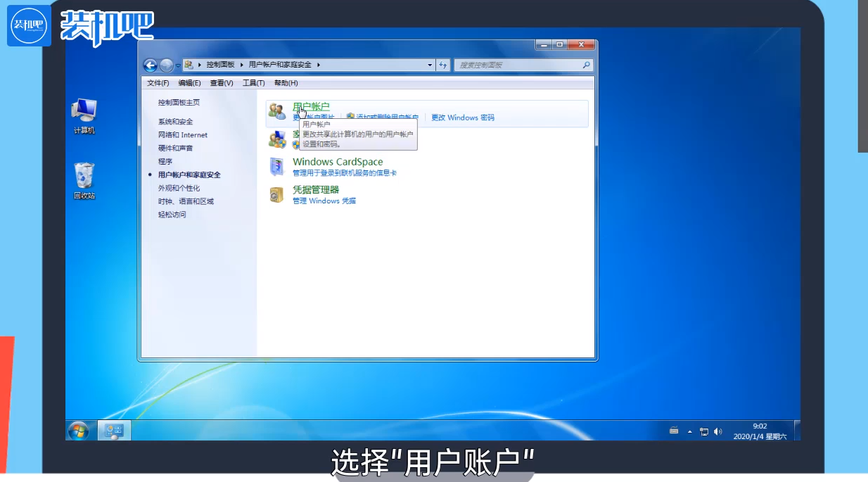
Task: Click the address bar refresh button
Action: point(443,65)
